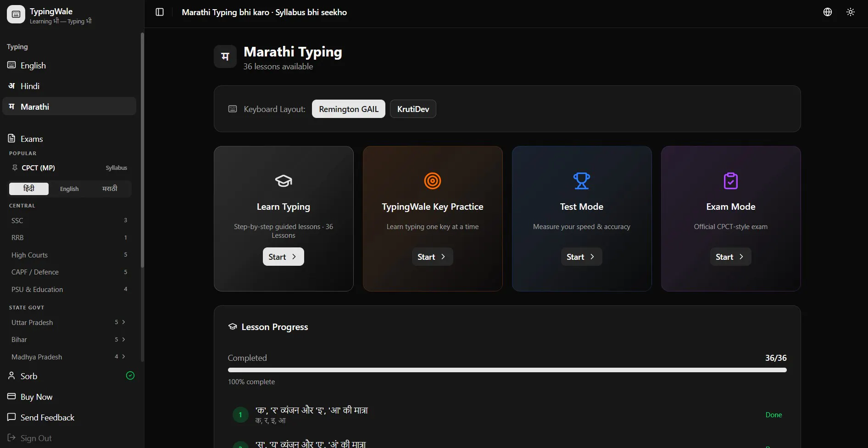This screenshot has height=448, width=868.
Task: Click the Lesson Progress cap icon
Action: coord(233,326)
